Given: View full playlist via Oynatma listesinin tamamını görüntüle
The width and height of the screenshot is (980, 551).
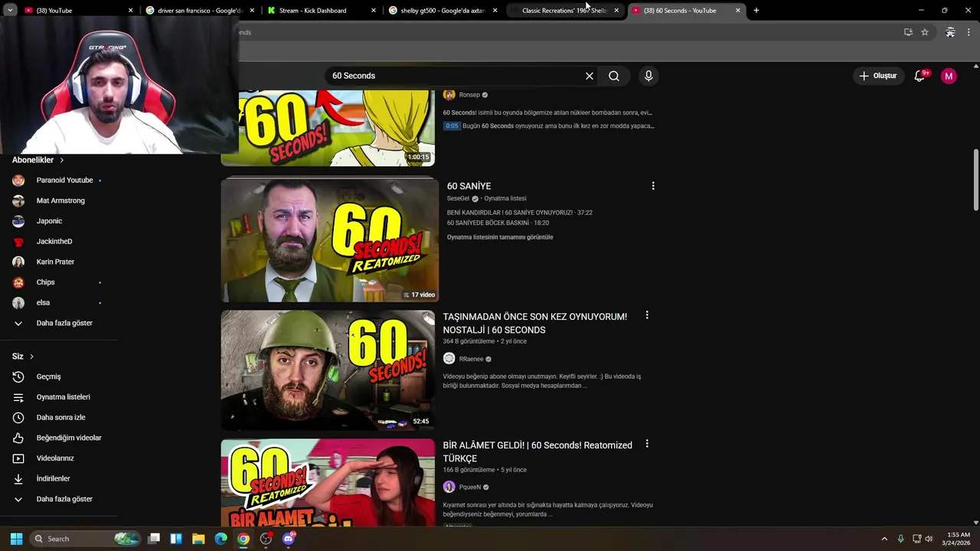Looking at the screenshot, I should click(500, 237).
